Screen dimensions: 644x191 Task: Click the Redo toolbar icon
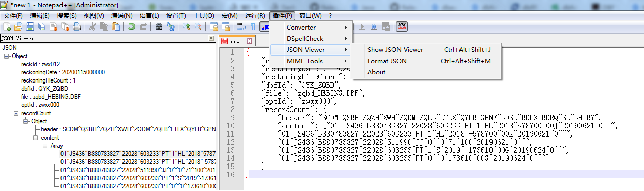click(143, 26)
